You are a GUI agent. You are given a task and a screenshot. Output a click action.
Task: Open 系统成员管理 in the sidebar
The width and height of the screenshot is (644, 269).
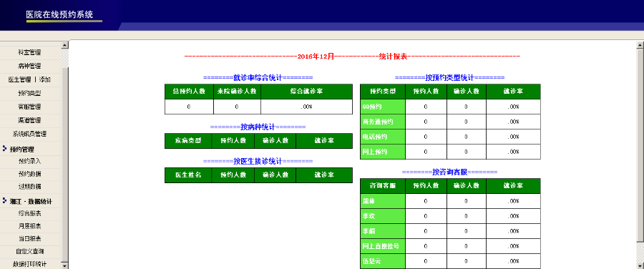(29, 134)
